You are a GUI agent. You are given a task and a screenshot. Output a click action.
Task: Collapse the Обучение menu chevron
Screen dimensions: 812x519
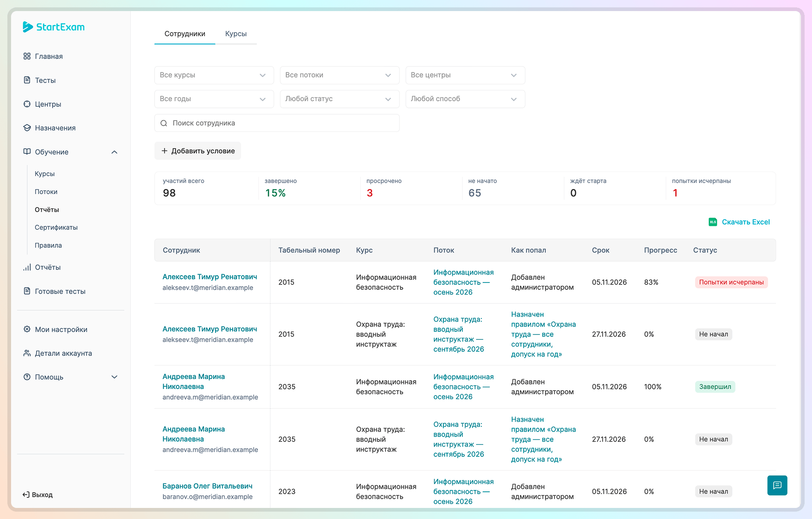tap(114, 152)
